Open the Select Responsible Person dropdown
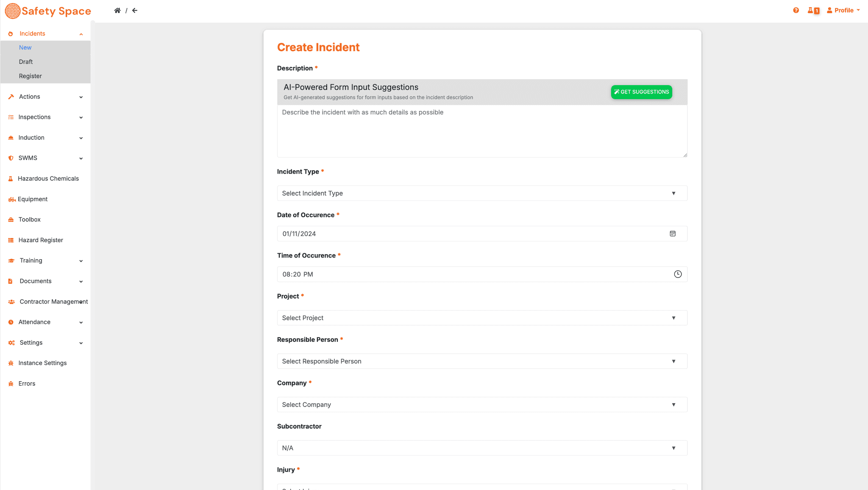This screenshot has width=868, height=490. point(482,361)
